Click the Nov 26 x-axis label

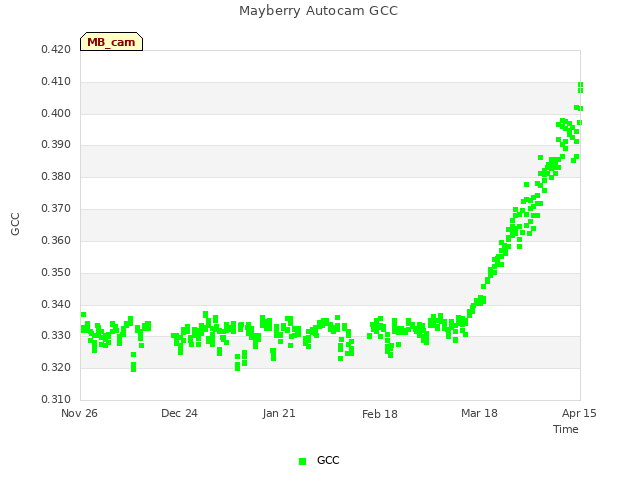pyautogui.click(x=79, y=413)
